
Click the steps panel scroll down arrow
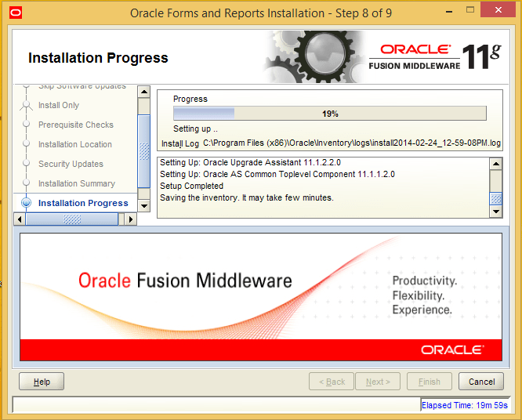[143, 205]
